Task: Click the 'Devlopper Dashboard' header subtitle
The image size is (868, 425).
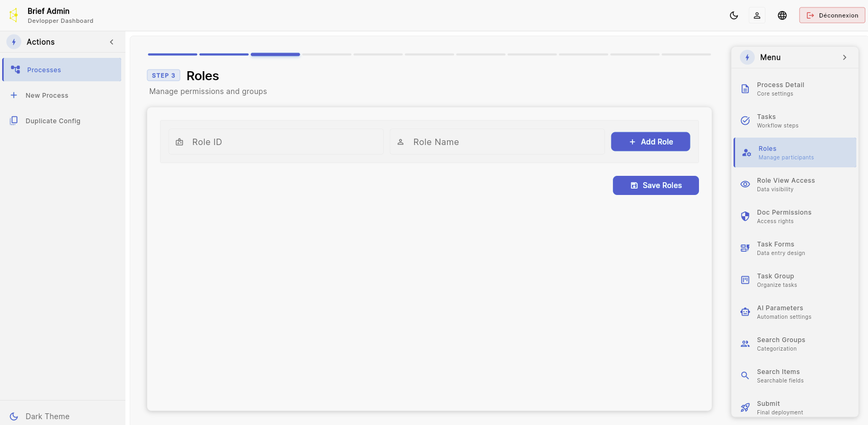Action: tap(61, 21)
